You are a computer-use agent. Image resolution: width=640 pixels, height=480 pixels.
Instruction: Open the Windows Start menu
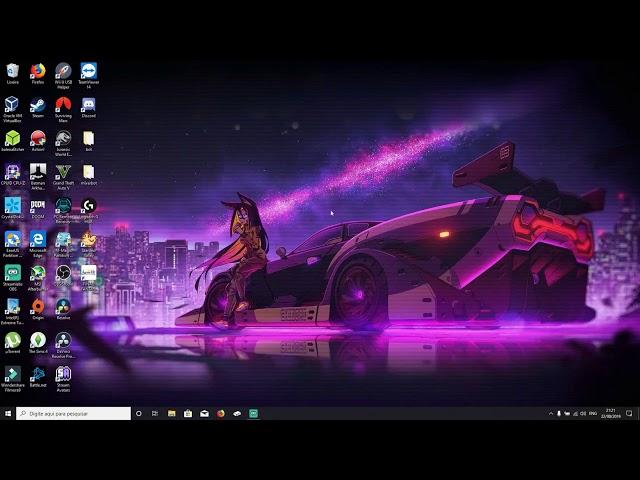coord(8,413)
